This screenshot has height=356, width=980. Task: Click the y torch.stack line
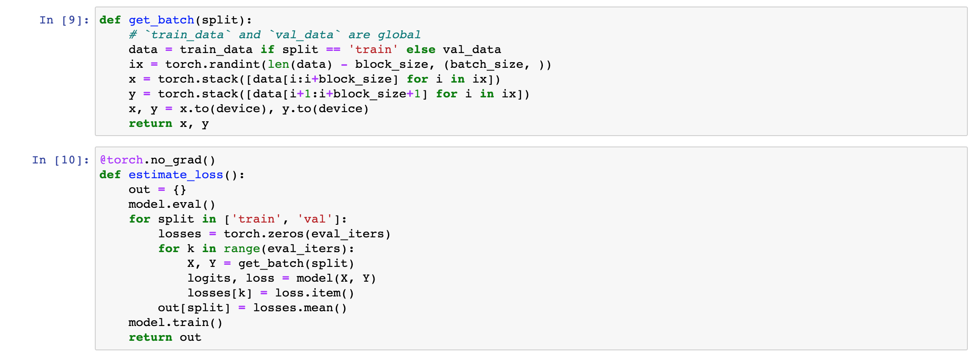click(329, 94)
